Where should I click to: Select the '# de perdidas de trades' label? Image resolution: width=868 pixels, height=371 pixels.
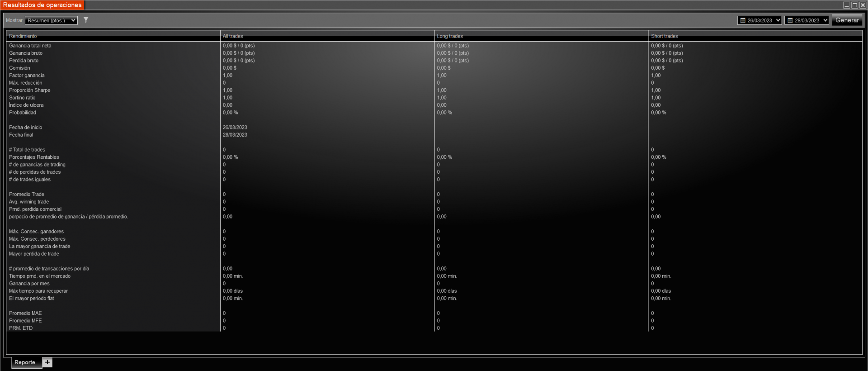click(x=35, y=172)
